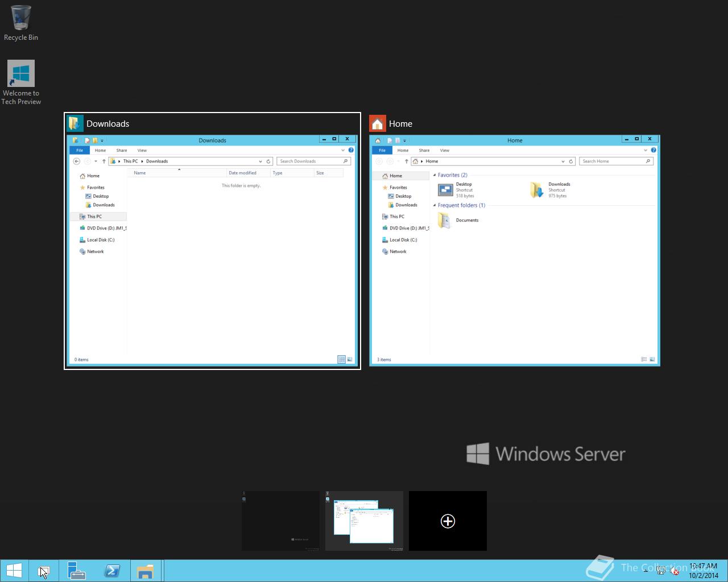
Task: Select Local Disk (C:) in Downloads sidebar
Action: click(97, 240)
